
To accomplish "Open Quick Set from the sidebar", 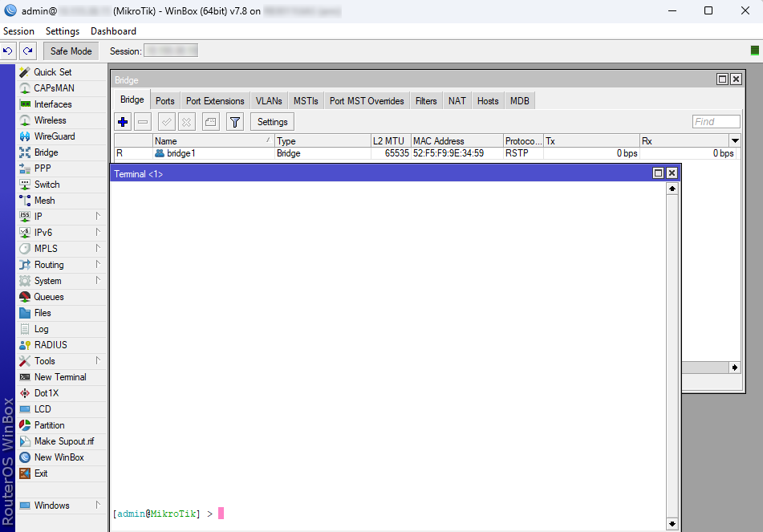I will point(49,71).
